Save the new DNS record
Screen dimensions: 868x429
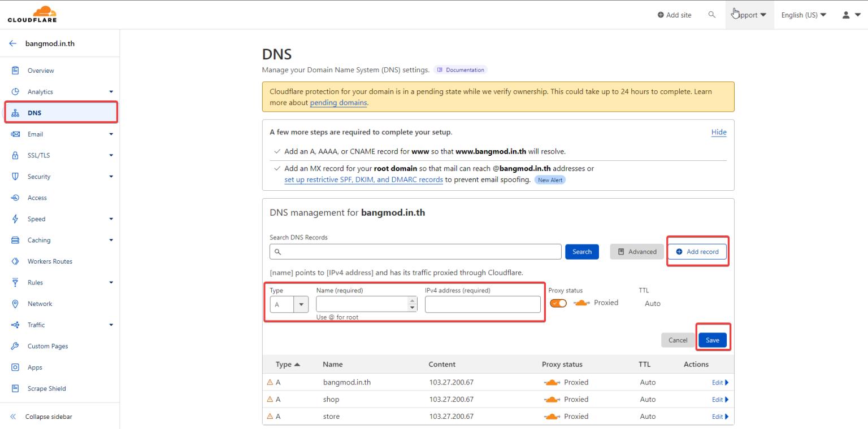pos(713,340)
